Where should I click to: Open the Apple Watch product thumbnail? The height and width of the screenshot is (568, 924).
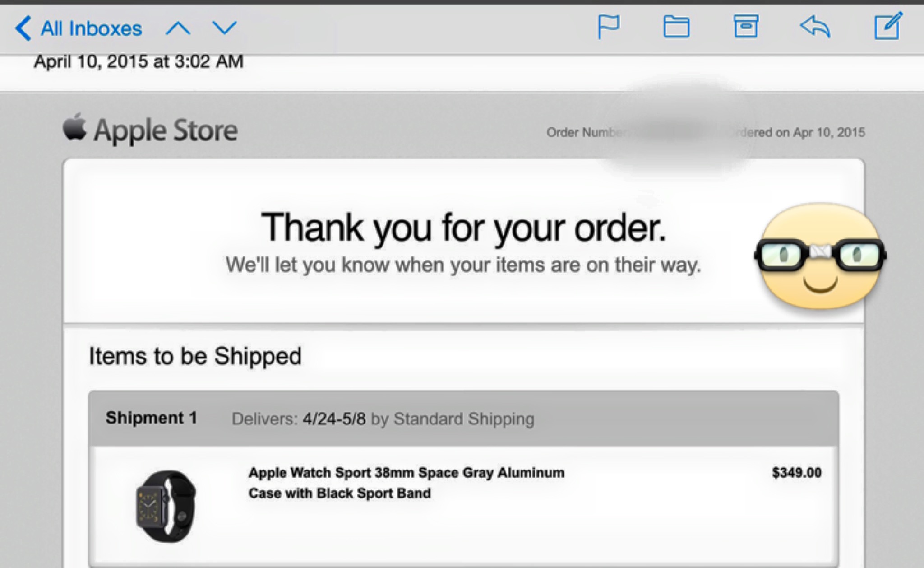pos(166,506)
